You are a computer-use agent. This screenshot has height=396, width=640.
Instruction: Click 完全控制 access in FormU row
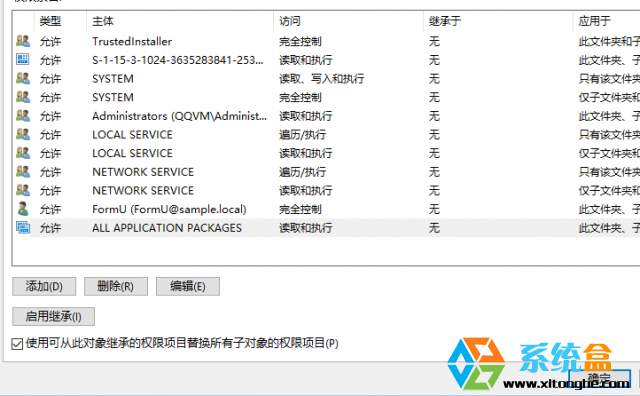click(x=300, y=209)
